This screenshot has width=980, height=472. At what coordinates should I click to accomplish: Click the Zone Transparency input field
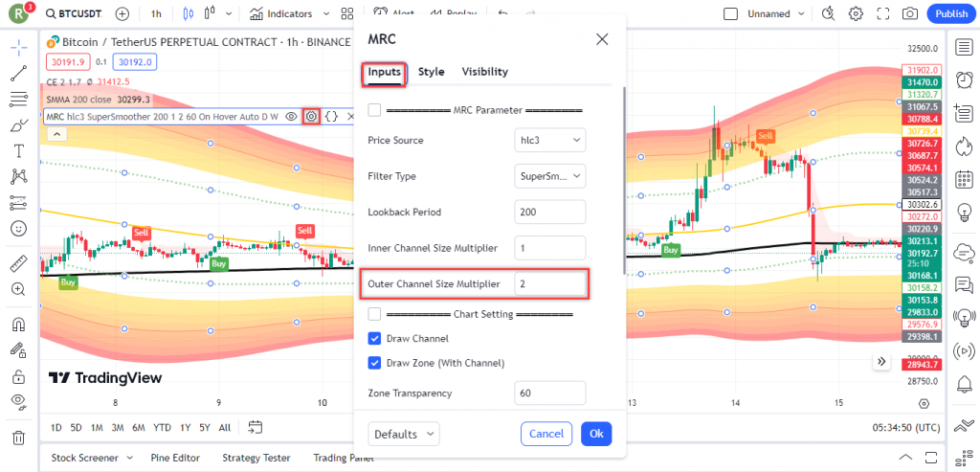pos(550,393)
